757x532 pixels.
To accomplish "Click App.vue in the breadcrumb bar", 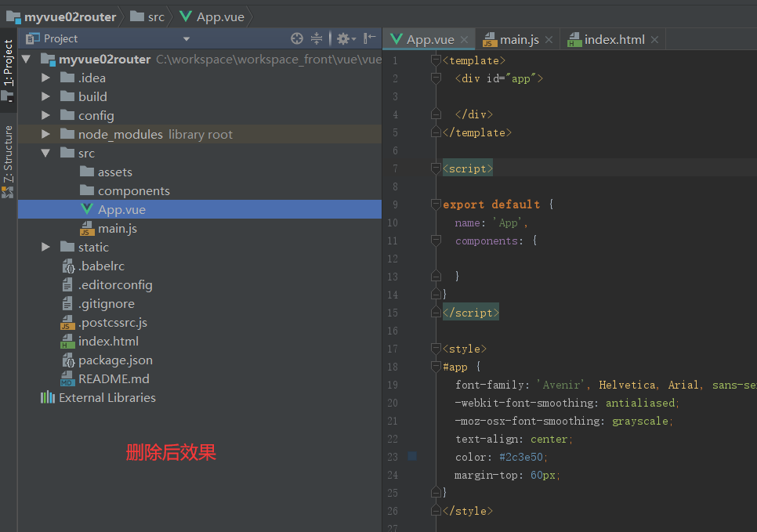I will [x=212, y=17].
